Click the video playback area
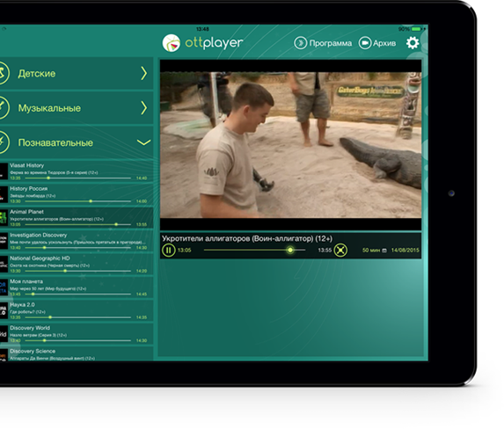This screenshot has width=504, height=429. pos(290,144)
